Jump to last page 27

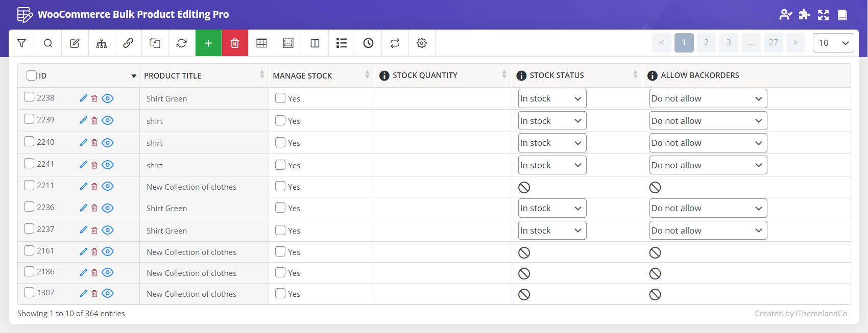pyautogui.click(x=773, y=43)
